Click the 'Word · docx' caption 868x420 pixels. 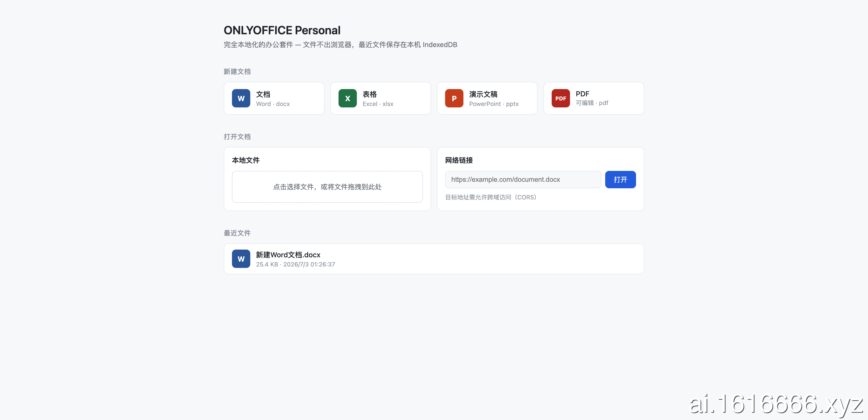(x=273, y=104)
